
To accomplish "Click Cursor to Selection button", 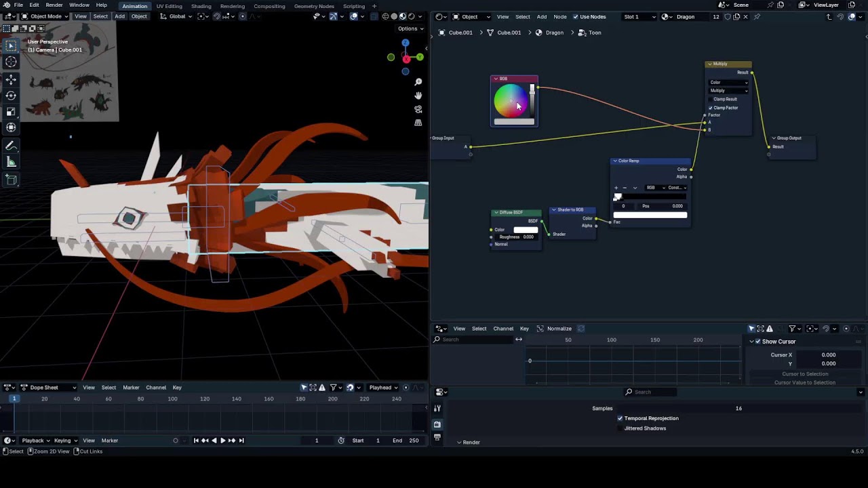I will pyautogui.click(x=805, y=374).
